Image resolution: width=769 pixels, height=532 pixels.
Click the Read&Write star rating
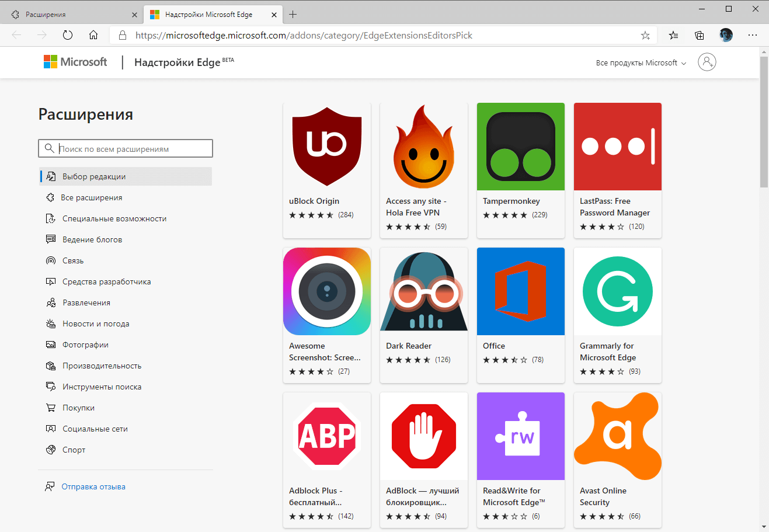pos(505,516)
